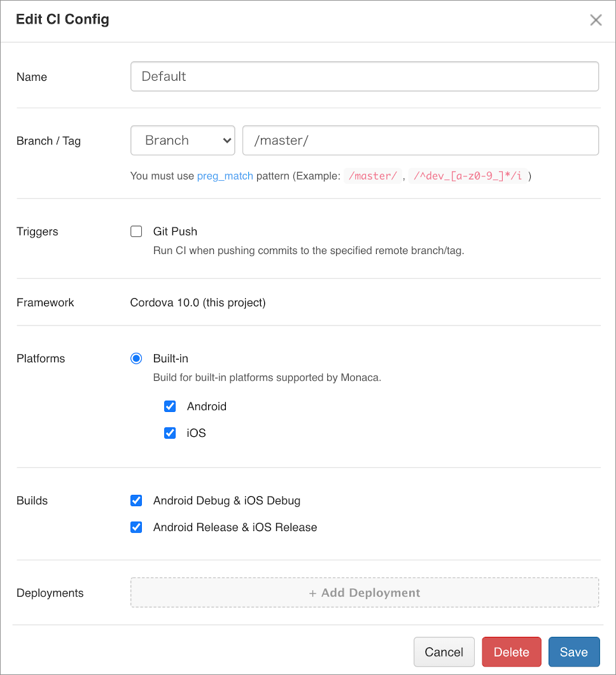
Task: Click the Add Deployment button
Action: click(364, 593)
